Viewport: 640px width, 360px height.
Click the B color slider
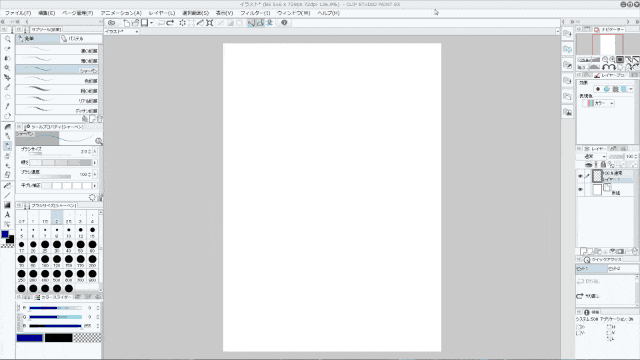point(55,326)
